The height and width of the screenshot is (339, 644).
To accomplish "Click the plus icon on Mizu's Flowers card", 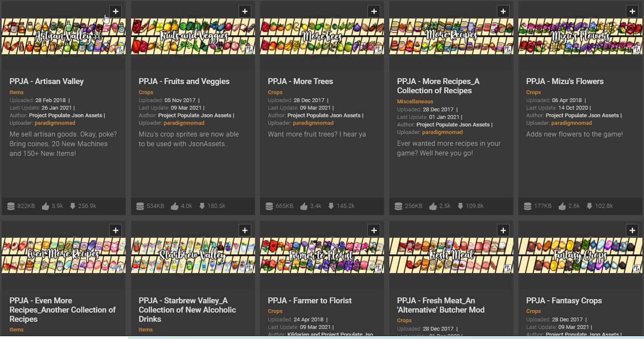I will point(632,11).
